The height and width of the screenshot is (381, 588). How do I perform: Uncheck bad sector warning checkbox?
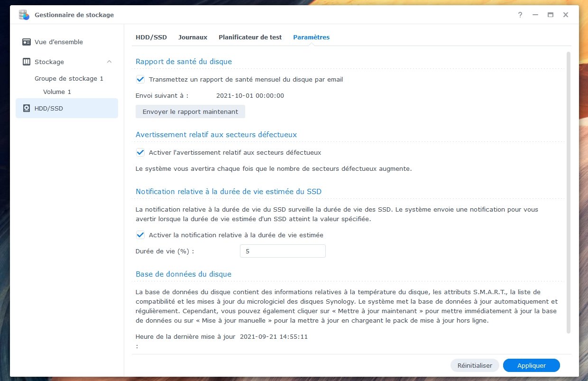tap(140, 152)
